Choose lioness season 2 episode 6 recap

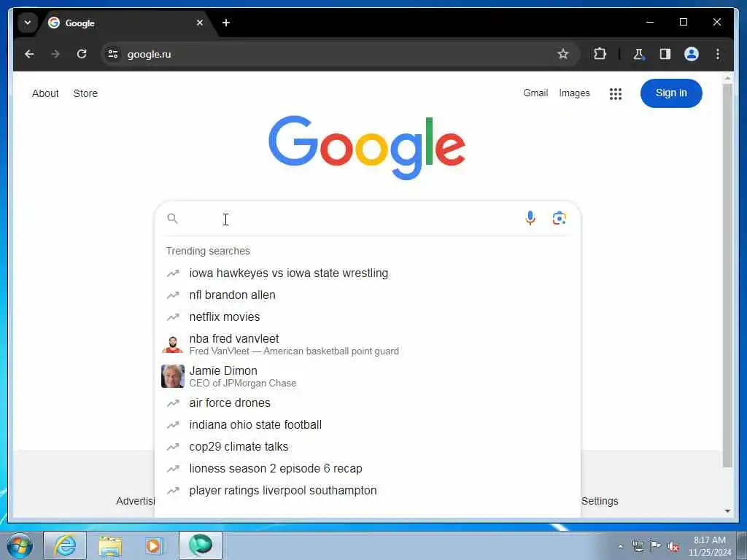368,469
